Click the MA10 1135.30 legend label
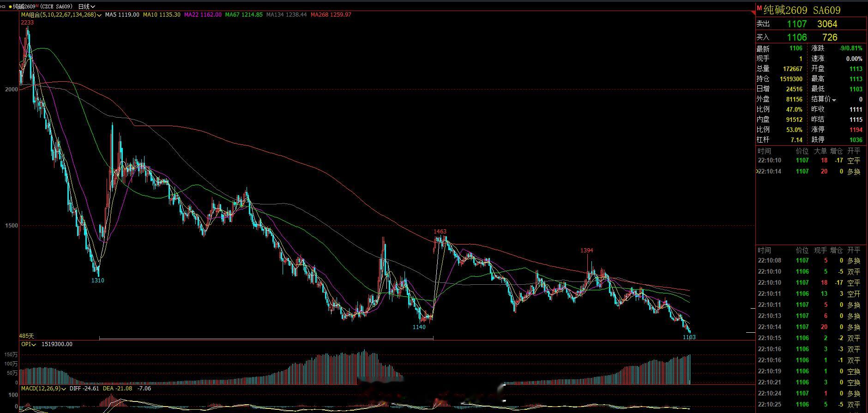Image resolution: width=868 pixels, height=413 pixels. coord(162,15)
